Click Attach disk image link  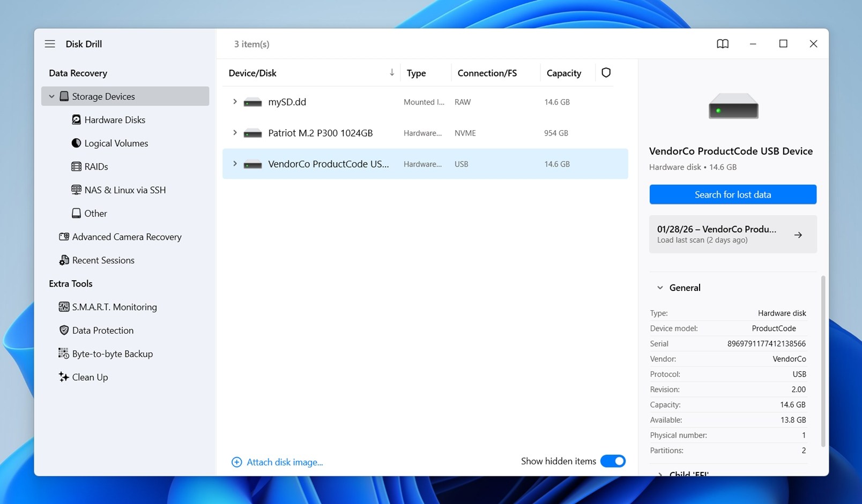click(x=284, y=462)
